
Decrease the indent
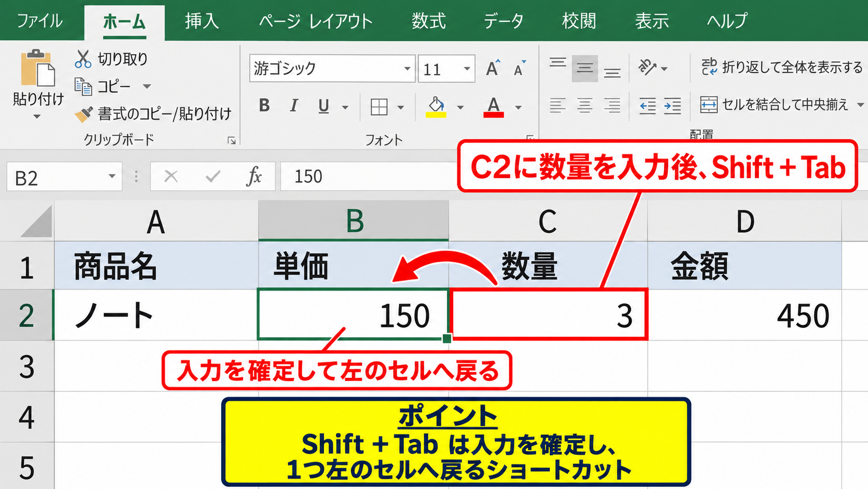point(647,106)
